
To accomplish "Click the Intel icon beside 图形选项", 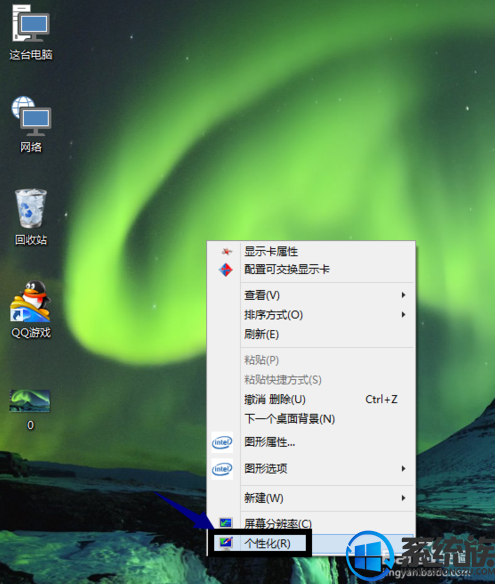I will coord(222,469).
